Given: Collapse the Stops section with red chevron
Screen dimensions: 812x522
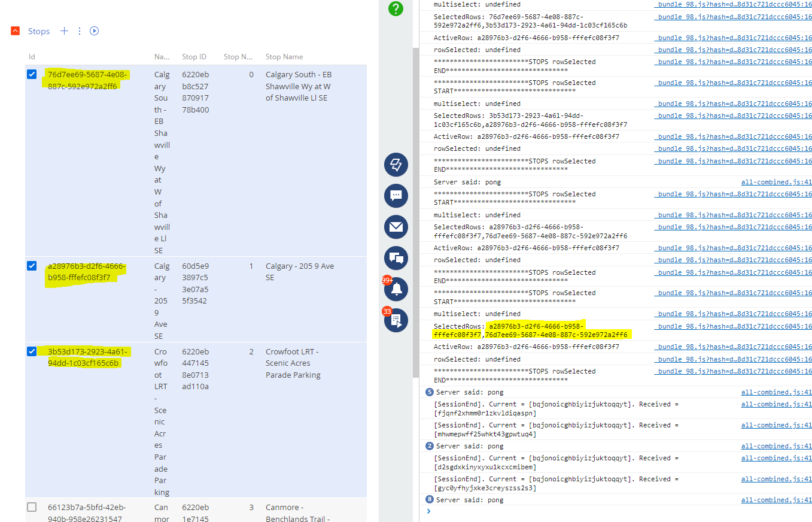Looking at the screenshot, I should 16,31.
